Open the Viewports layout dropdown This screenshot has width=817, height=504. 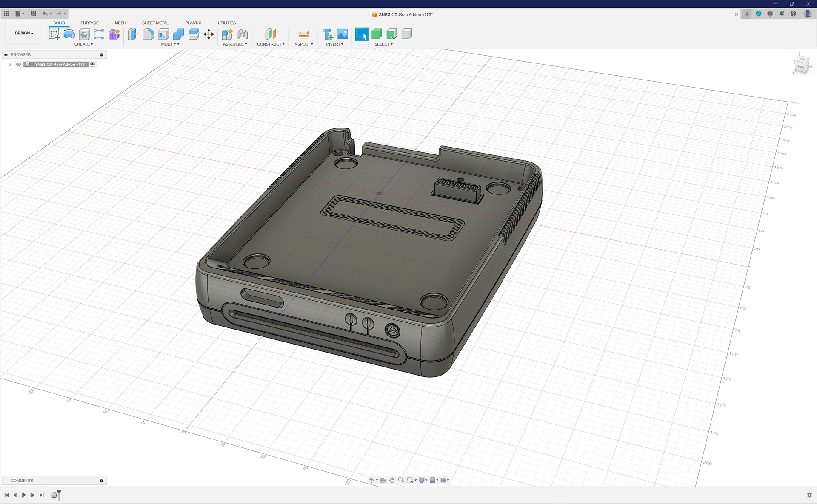click(x=445, y=480)
